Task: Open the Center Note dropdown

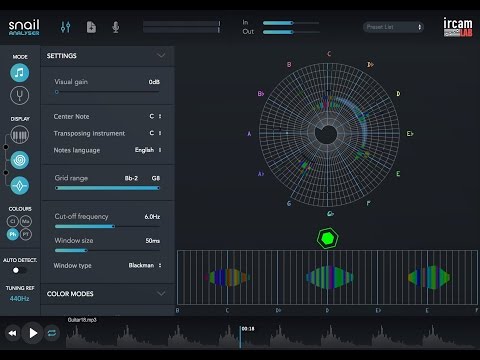Action: 155,116
